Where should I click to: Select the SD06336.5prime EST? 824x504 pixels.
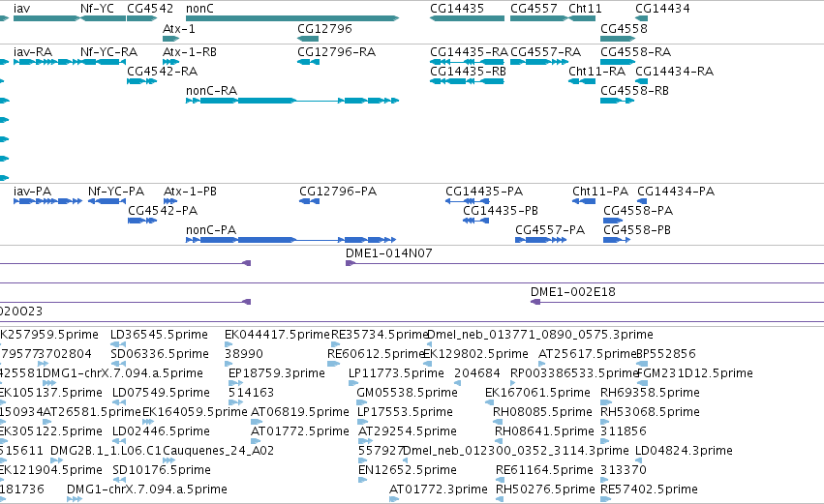(118, 364)
